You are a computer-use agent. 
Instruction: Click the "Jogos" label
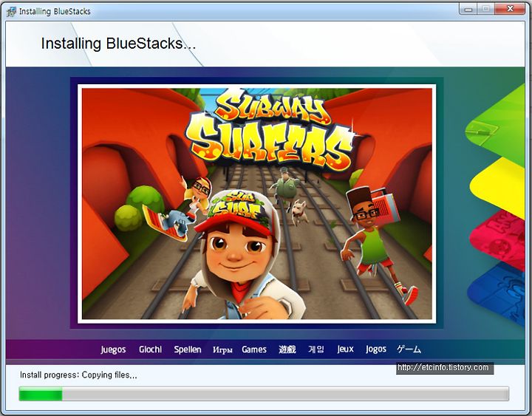(376, 349)
